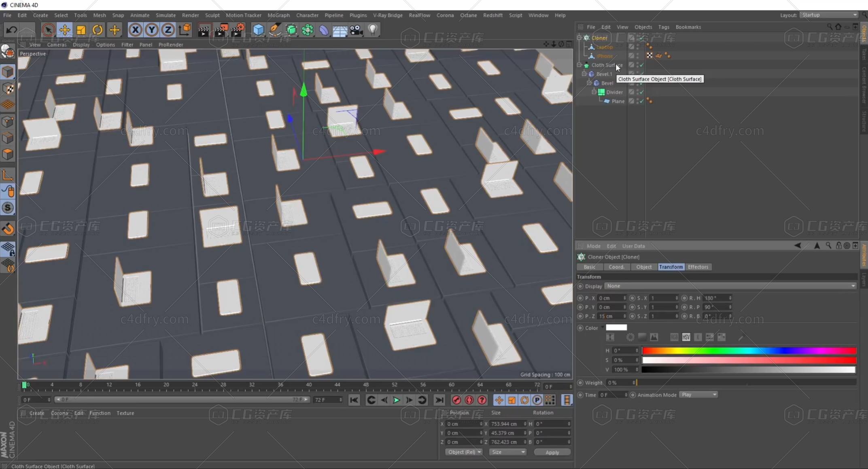Open the Simulate menu

[x=166, y=15]
